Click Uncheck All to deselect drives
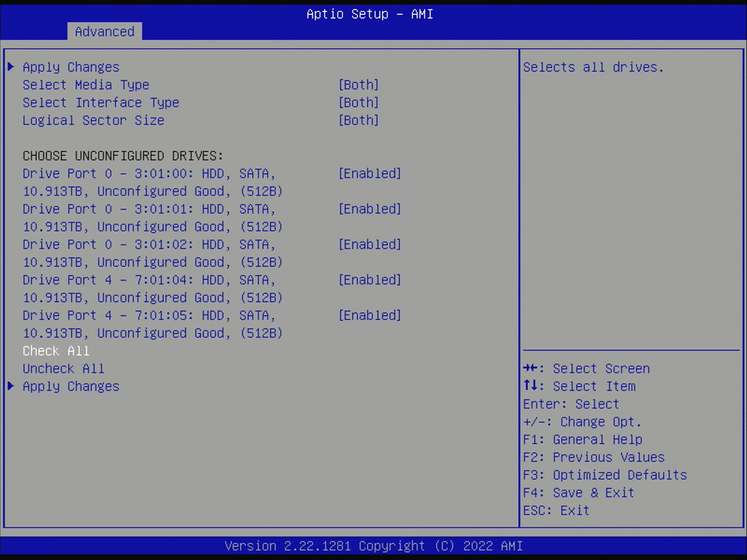747x560 pixels. point(64,369)
